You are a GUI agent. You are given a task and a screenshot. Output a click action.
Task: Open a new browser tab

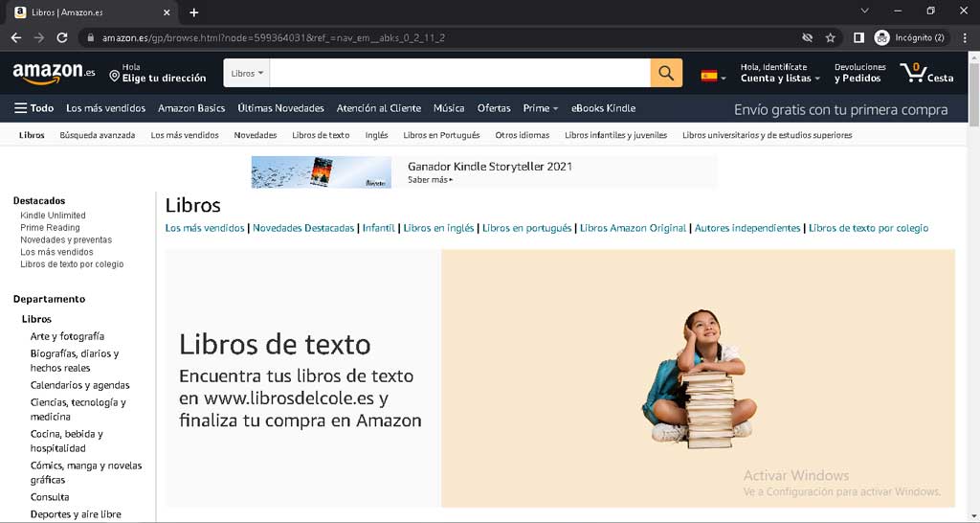(194, 12)
